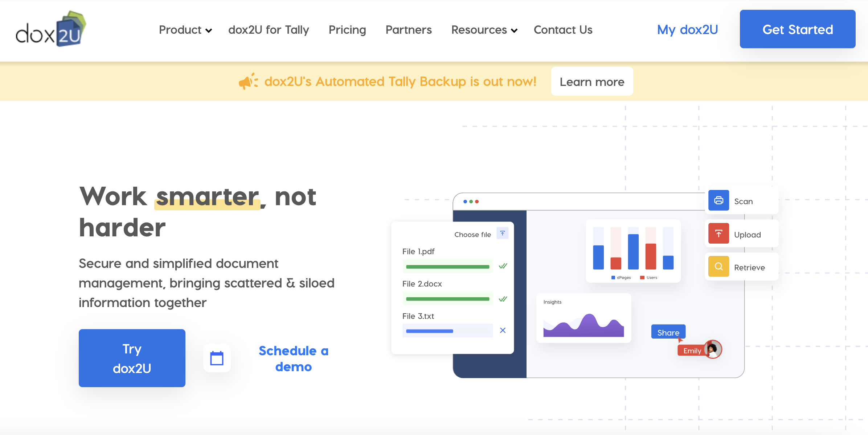This screenshot has height=435, width=868.
Task: Click Learn more in the banner
Action: tap(592, 82)
